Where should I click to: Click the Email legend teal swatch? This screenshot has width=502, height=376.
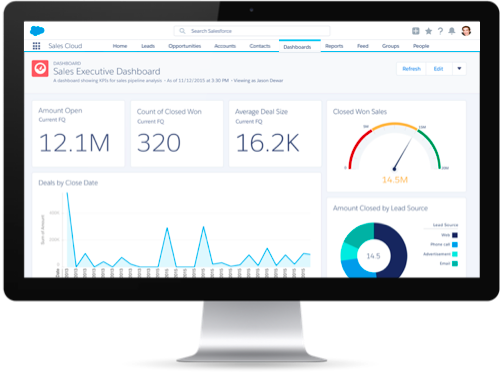pos(455,263)
